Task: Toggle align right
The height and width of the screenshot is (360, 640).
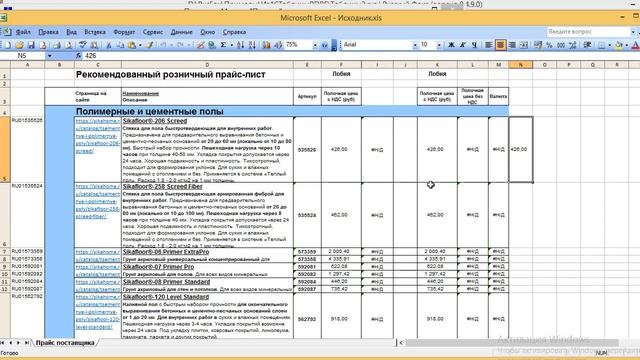Action: click(512, 45)
